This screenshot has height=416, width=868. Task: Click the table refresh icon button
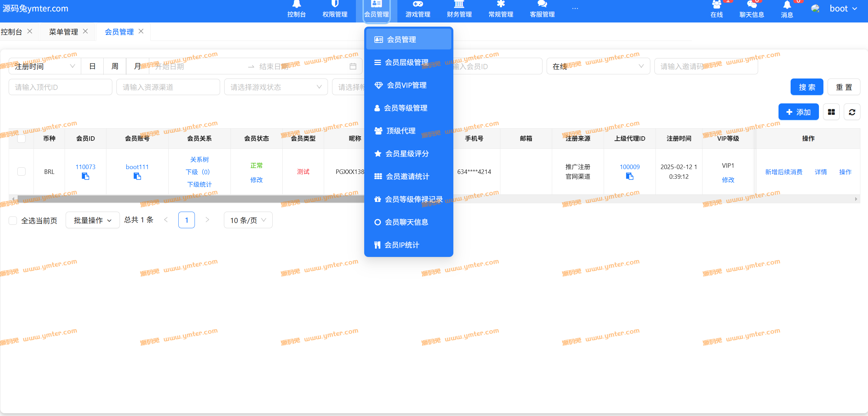[x=852, y=112]
